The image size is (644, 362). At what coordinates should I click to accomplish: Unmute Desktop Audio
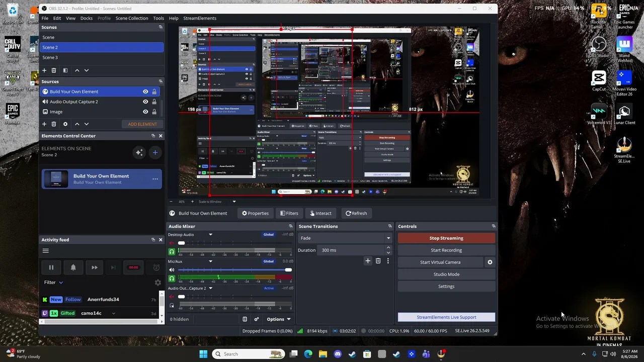172,243
